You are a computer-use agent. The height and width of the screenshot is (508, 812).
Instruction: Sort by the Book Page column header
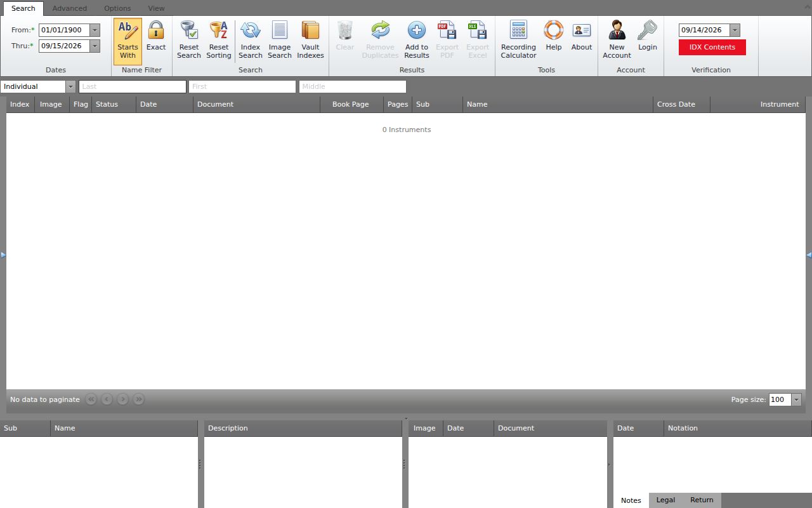coord(352,104)
